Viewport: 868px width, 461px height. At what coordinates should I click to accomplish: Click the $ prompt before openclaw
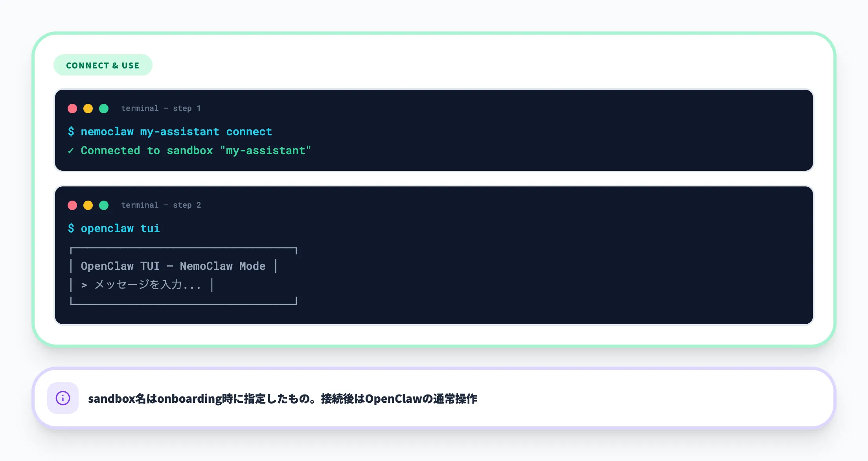71,228
